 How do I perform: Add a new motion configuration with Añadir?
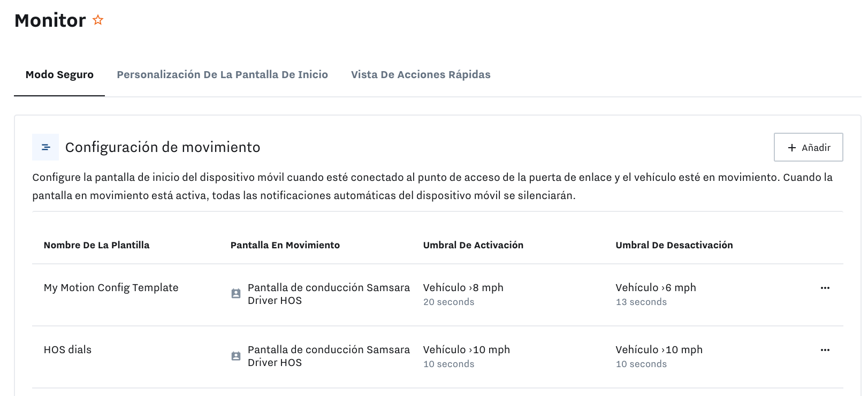[x=809, y=147]
